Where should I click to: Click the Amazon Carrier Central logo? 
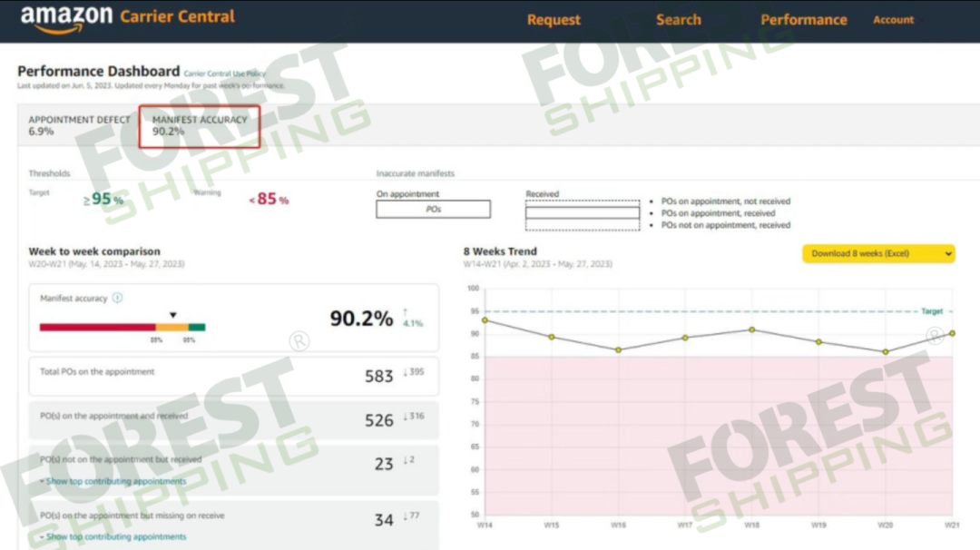pyautogui.click(x=127, y=19)
